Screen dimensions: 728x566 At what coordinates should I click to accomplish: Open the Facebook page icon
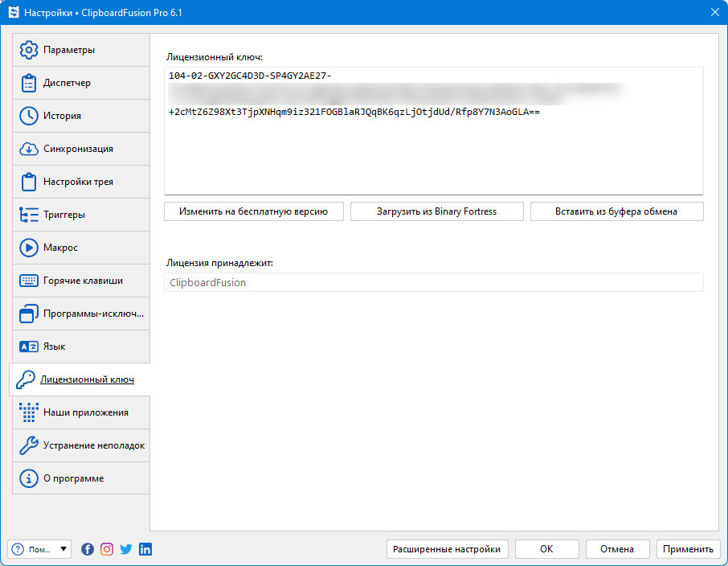click(88, 549)
